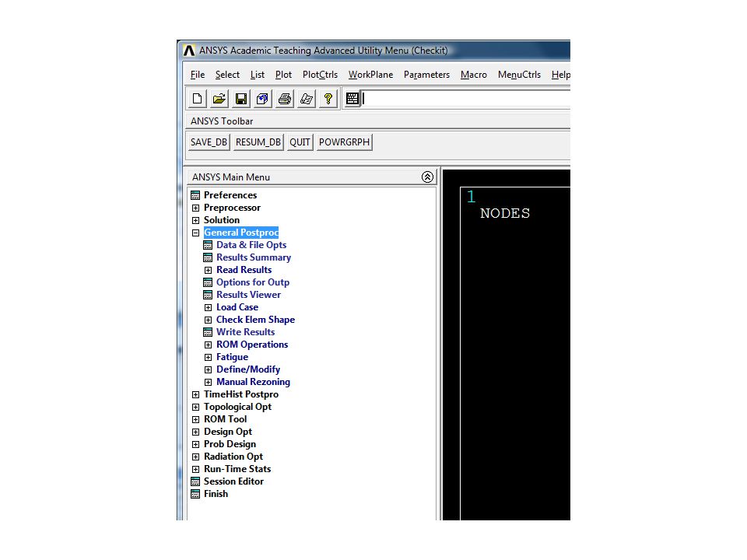Viewport: 747px width, 560px height.
Task: Click the RESUM_DB toolbar button
Action: click(x=258, y=142)
